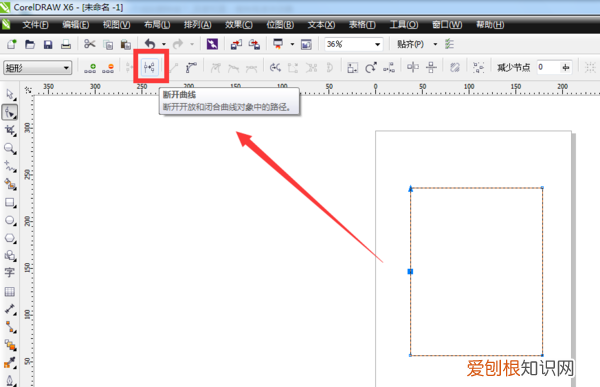Click the 贴齐(P) snap-to button
The image size is (600, 387).
coord(410,44)
